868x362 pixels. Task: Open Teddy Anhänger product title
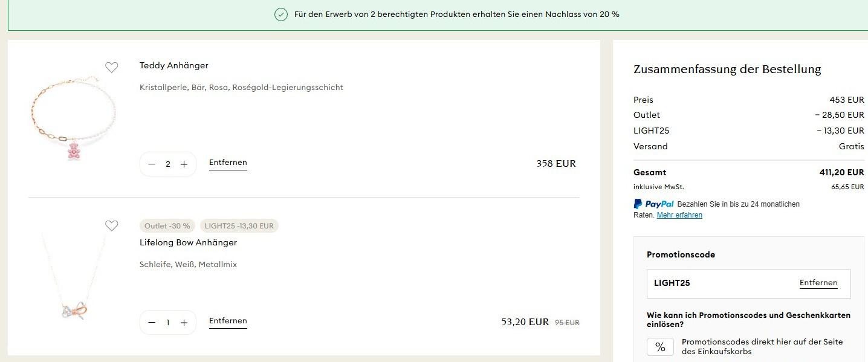click(x=174, y=65)
